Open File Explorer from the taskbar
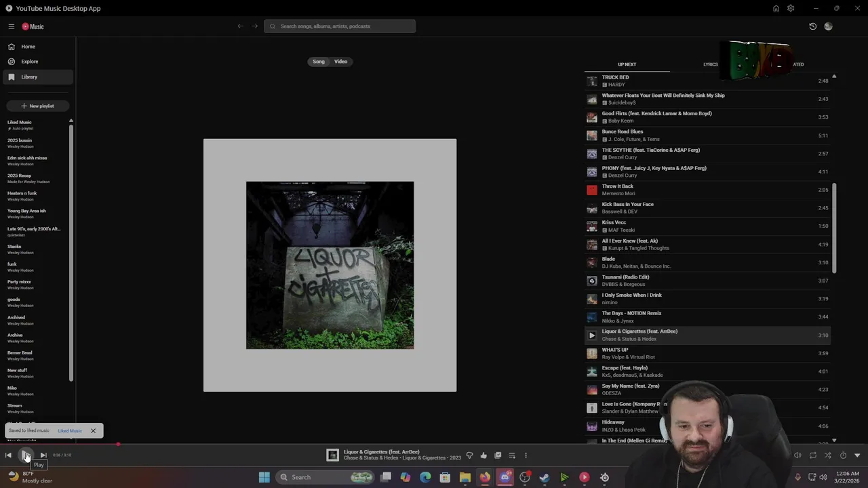This screenshot has width=868, height=488. [x=465, y=477]
